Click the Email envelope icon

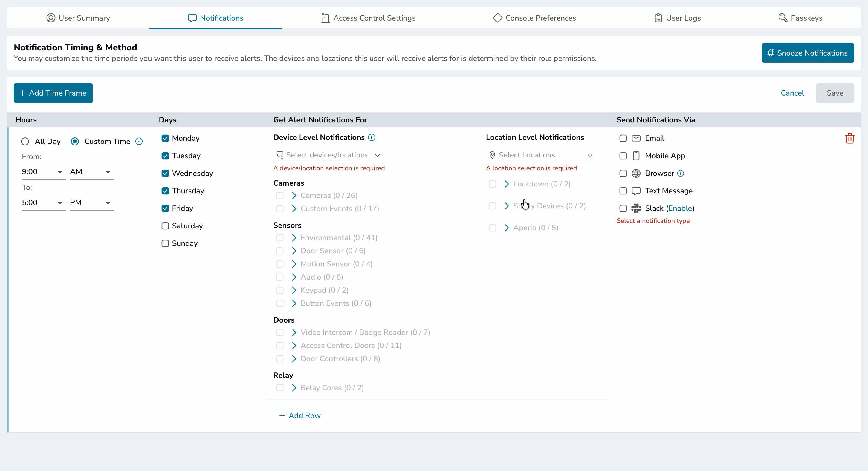point(636,138)
